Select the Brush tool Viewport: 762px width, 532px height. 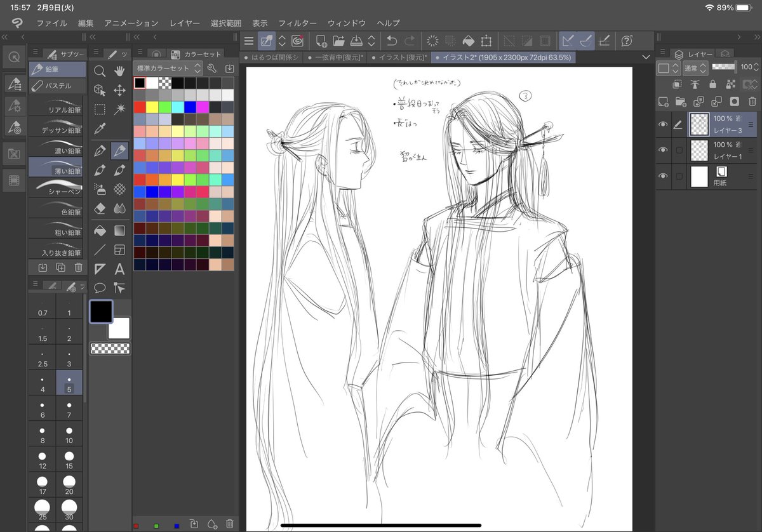pos(100,170)
